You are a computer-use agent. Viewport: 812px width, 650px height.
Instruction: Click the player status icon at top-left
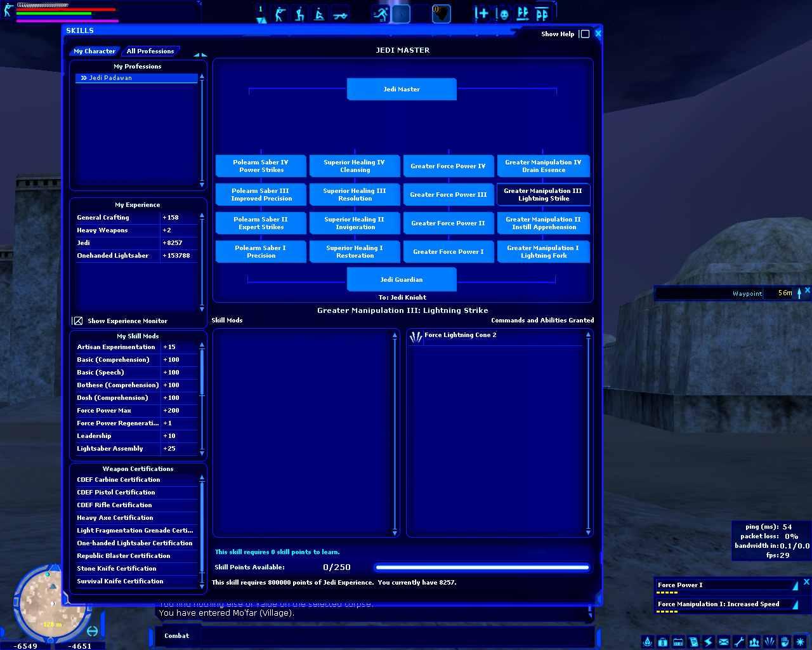tap(8, 10)
